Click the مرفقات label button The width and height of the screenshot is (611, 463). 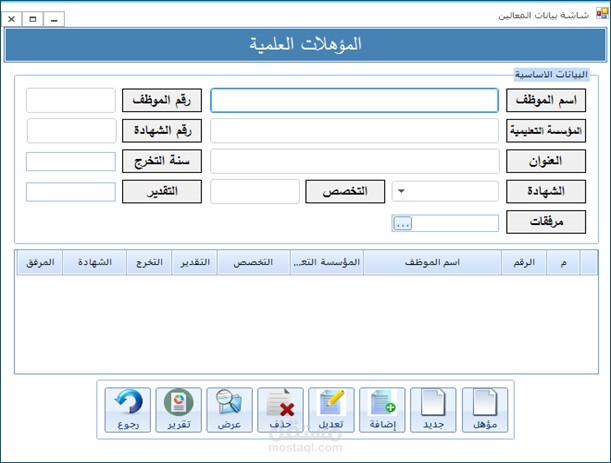[x=546, y=222]
